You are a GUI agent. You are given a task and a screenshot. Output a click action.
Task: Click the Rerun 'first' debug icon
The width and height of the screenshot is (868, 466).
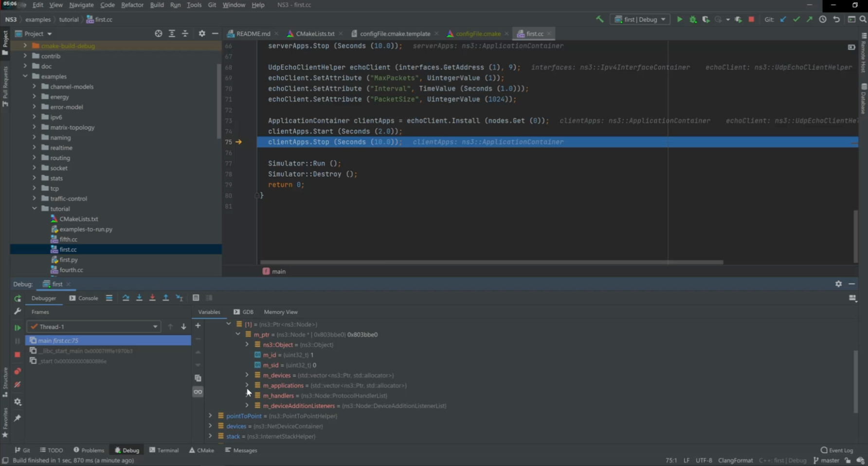(x=18, y=298)
